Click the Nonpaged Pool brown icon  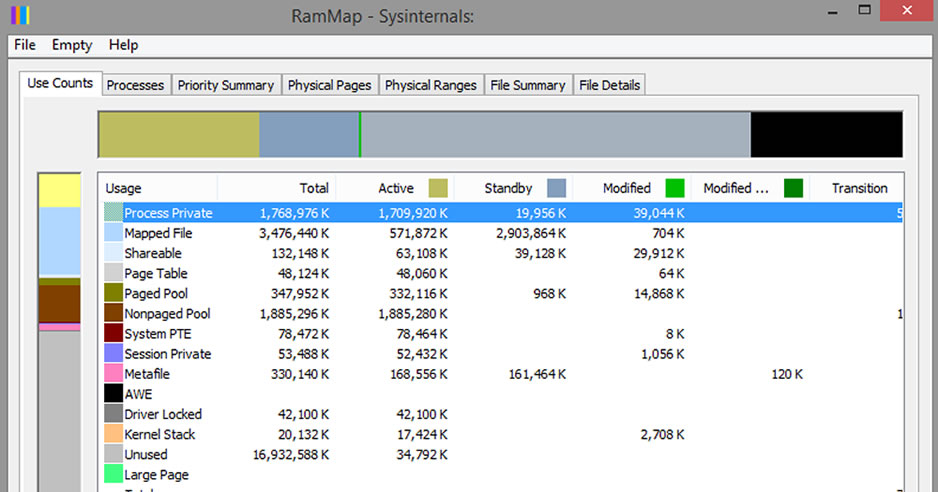click(x=113, y=313)
